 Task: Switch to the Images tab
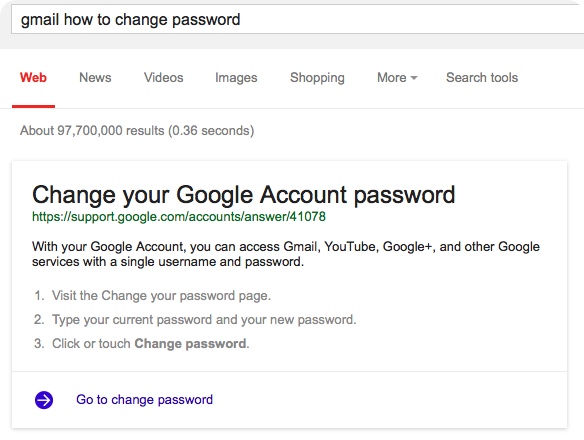(x=236, y=78)
